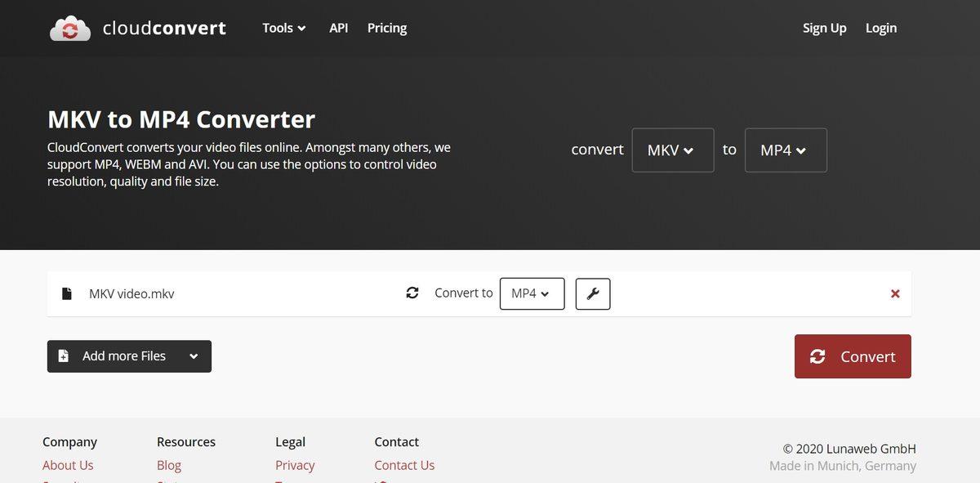Open the Tools menu in navbar

click(x=283, y=28)
